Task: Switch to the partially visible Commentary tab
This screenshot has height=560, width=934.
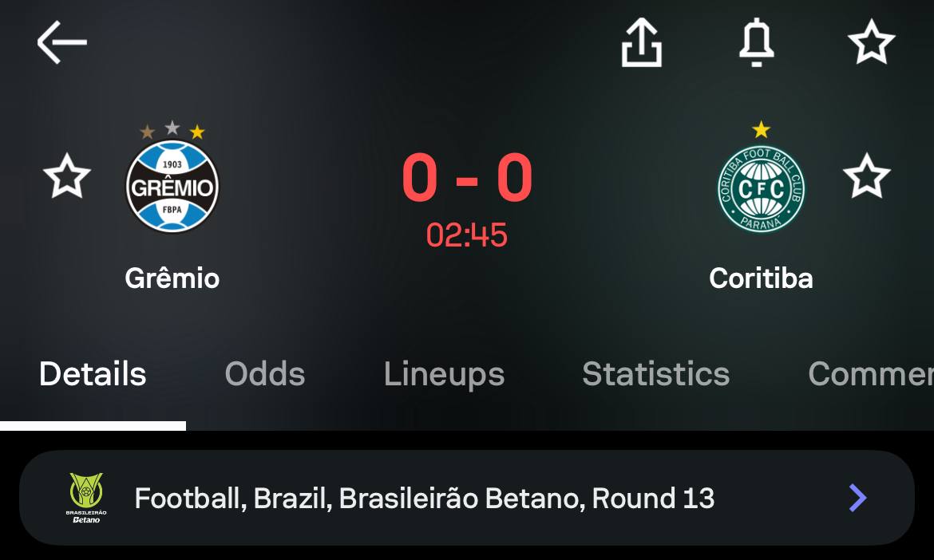Action: pos(870,374)
